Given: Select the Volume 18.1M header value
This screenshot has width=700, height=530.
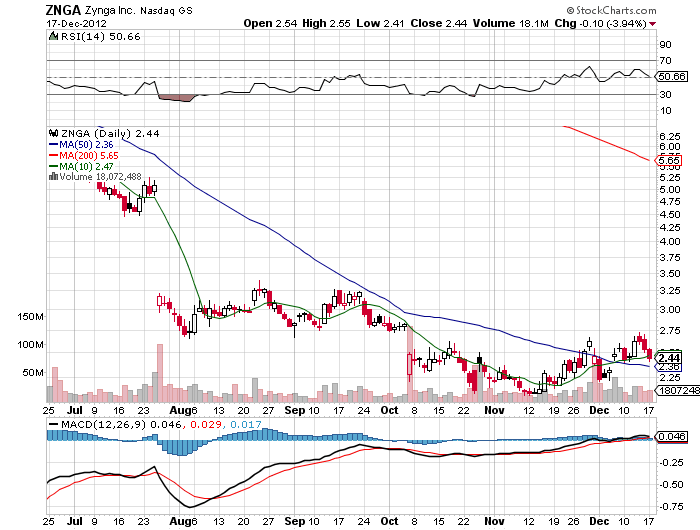Looking at the screenshot, I should click(510, 23).
